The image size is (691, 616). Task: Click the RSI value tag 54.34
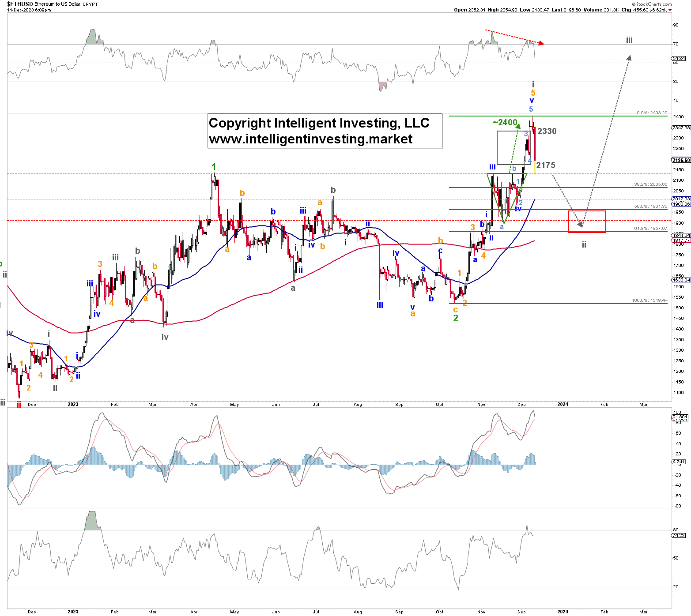coord(679,58)
